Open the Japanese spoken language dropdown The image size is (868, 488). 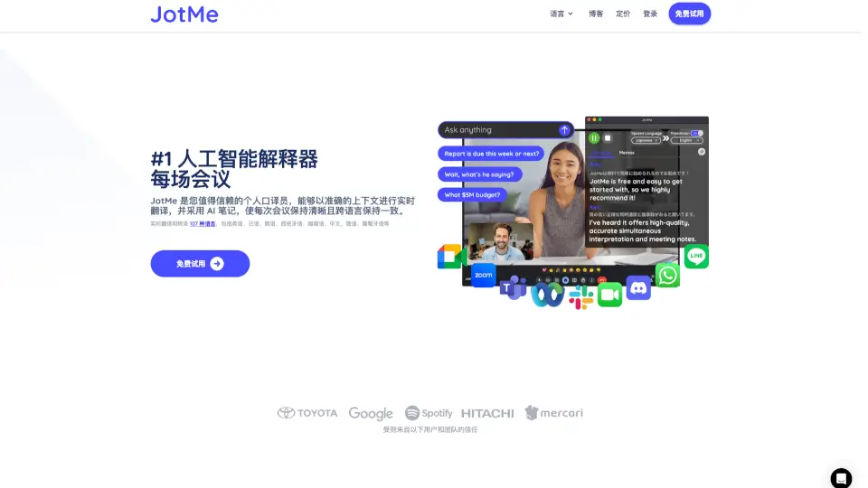click(646, 141)
